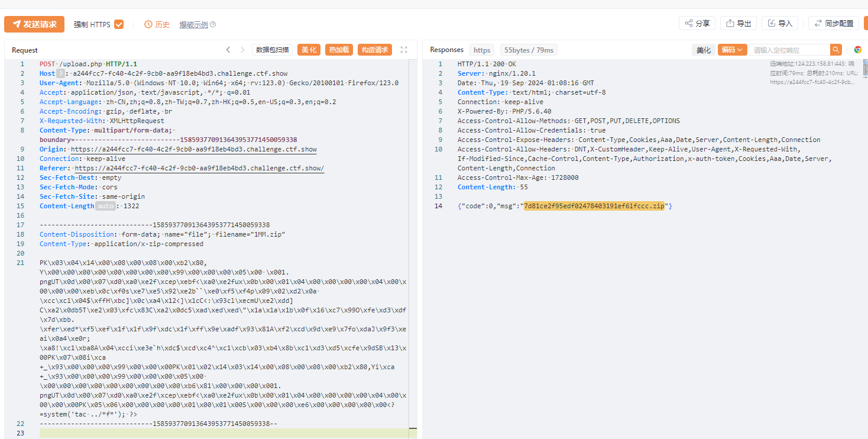Click the highlighted 7d81ce2f...zip filename in response
The width and height of the screenshot is (868, 439).
pyautogui.click(x=594, y=206)
